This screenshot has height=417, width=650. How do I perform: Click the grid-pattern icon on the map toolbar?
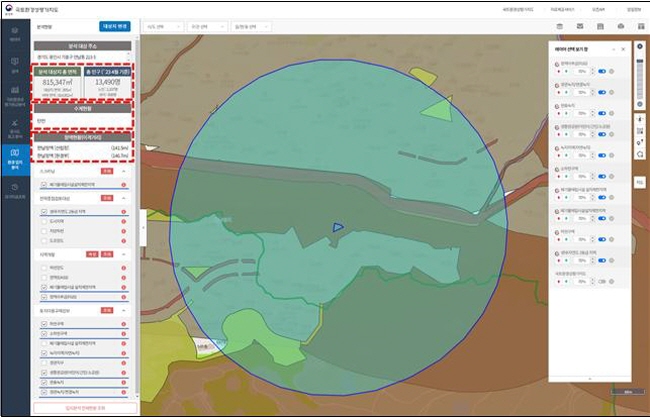pyautogui.click(x=640, y=131)
